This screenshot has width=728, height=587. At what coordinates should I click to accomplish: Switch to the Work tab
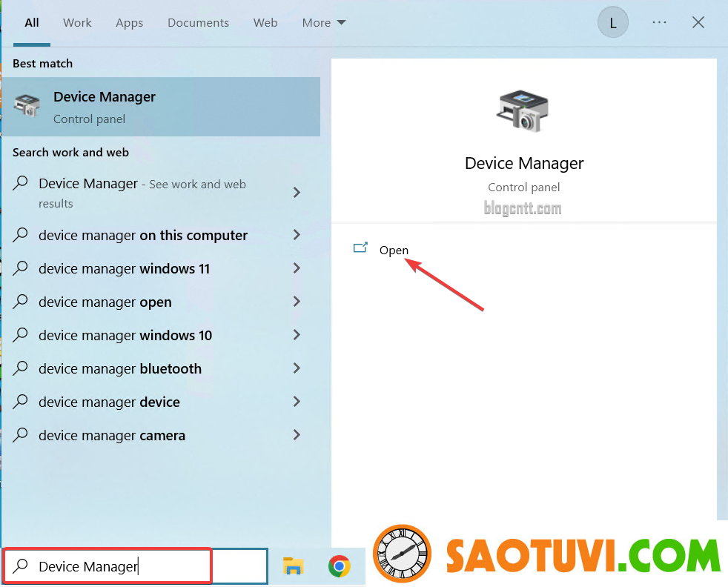tap(77, 23)
